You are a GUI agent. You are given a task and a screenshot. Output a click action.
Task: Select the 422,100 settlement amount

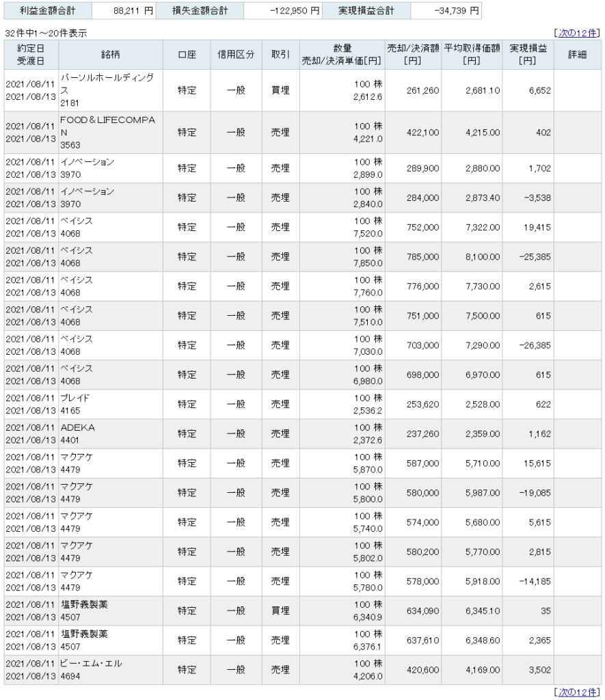[423, 133]
